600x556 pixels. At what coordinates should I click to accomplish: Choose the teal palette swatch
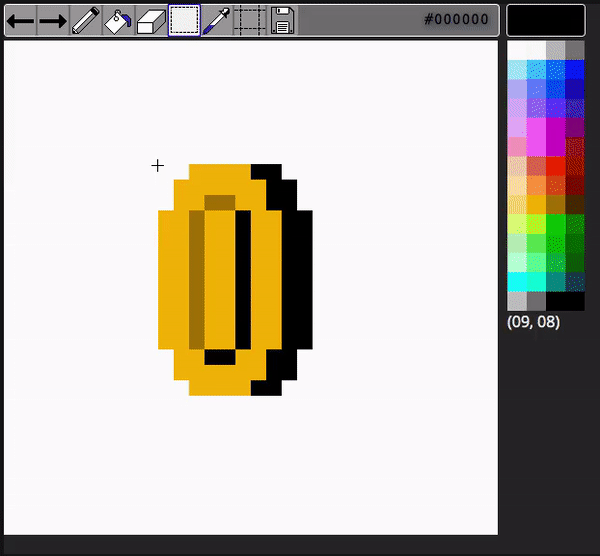coord(556,282)
